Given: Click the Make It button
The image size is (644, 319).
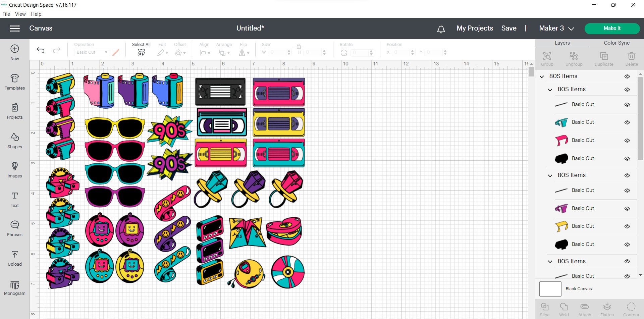Looking at the screenshot, I should click(612, 28).
